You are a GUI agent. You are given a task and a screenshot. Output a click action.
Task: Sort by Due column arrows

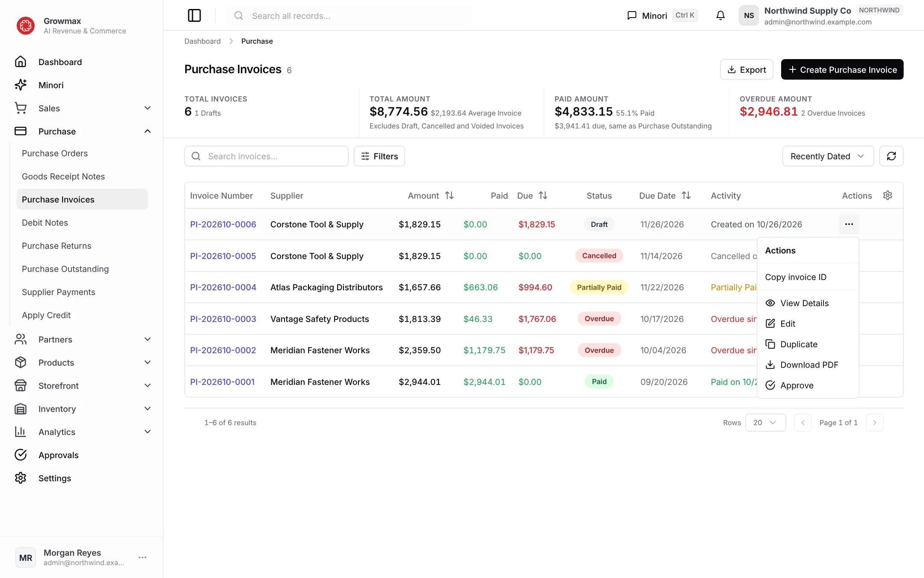[x=543, y=195]
